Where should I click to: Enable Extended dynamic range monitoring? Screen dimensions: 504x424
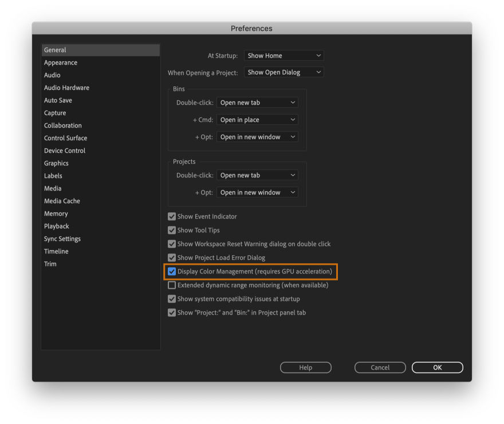click(x=172, y=285)
